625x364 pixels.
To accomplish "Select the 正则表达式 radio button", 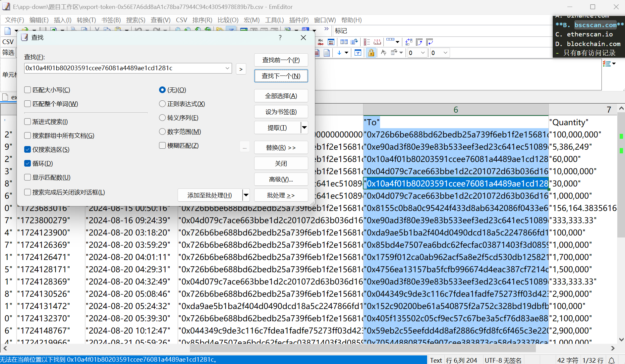I will click(x=162, y=104).
